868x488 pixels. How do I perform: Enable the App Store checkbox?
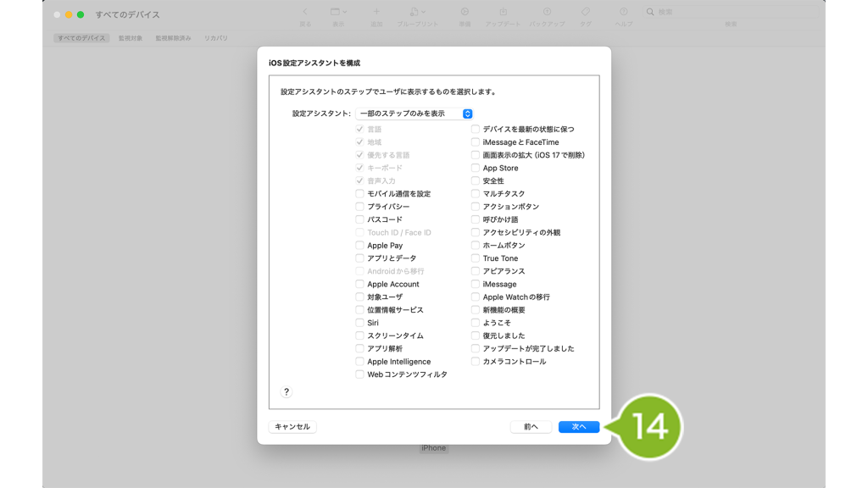pyautogui.click(x=476, y=168)
